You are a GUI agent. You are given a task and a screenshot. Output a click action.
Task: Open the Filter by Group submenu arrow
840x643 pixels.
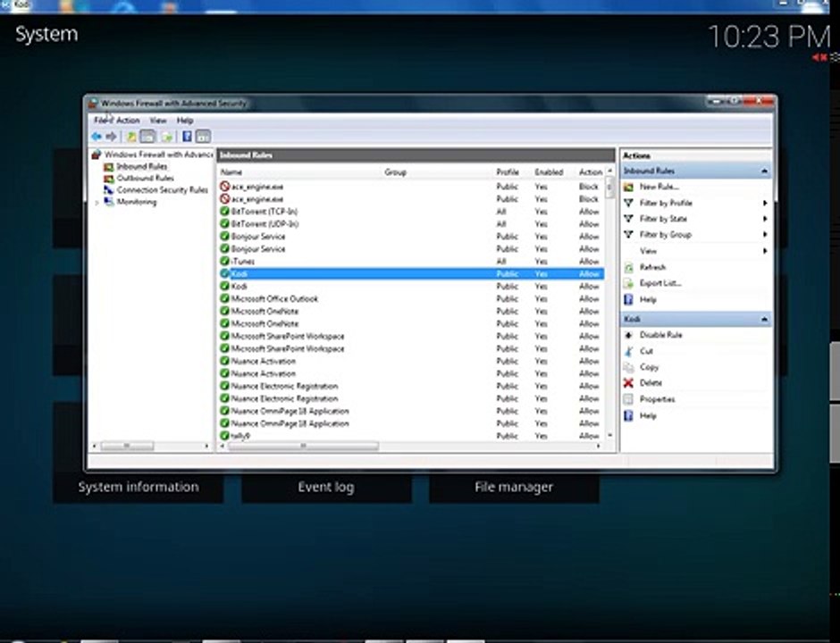765,235
